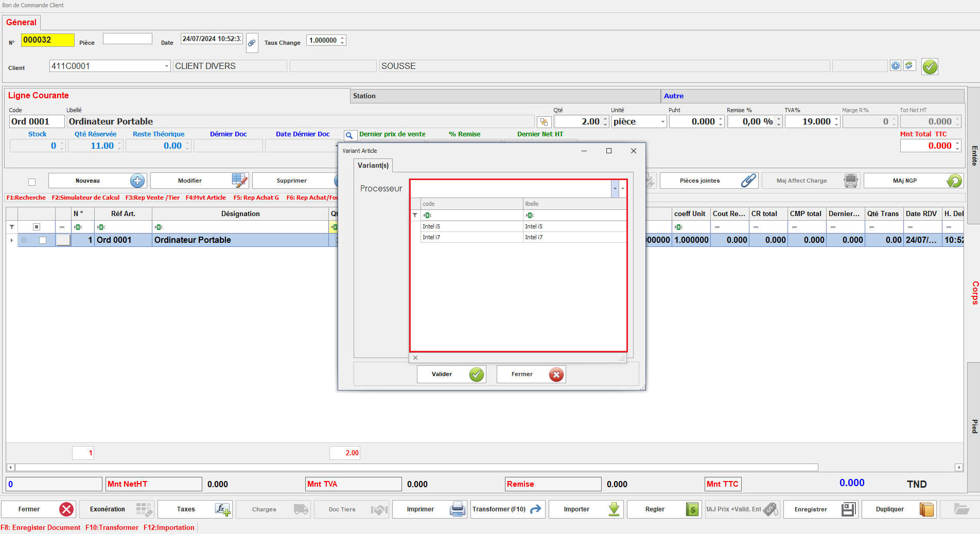This screenshot has height=534, width=980.
Task: Click the Dupliquer button
Action: point(899,509)
